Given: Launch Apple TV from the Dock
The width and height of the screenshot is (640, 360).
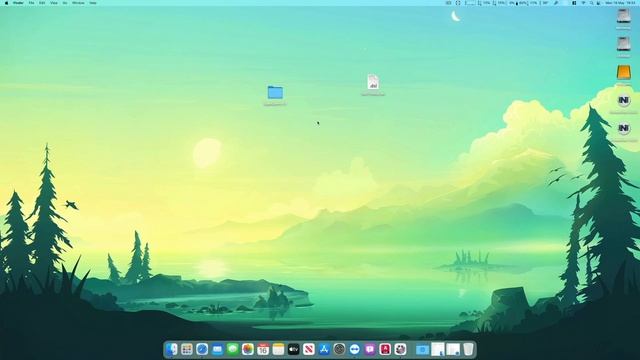Looking at the screenshot, I should click(293, 349).
